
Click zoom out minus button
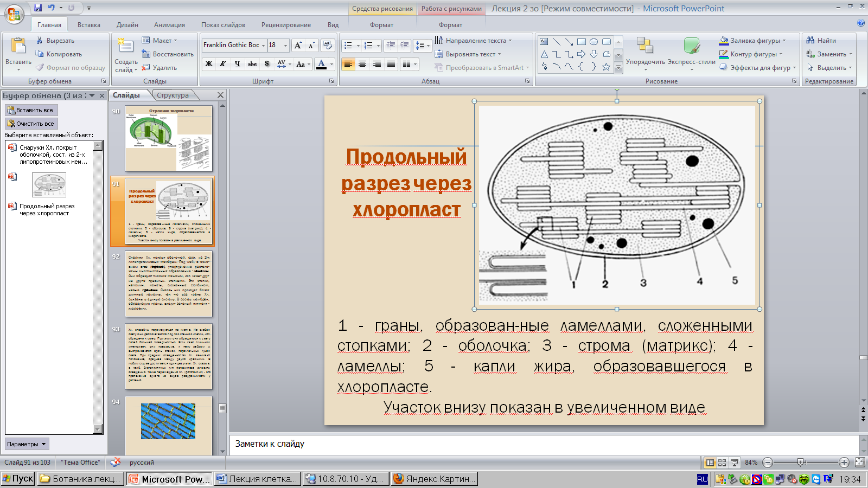point(768,463)
